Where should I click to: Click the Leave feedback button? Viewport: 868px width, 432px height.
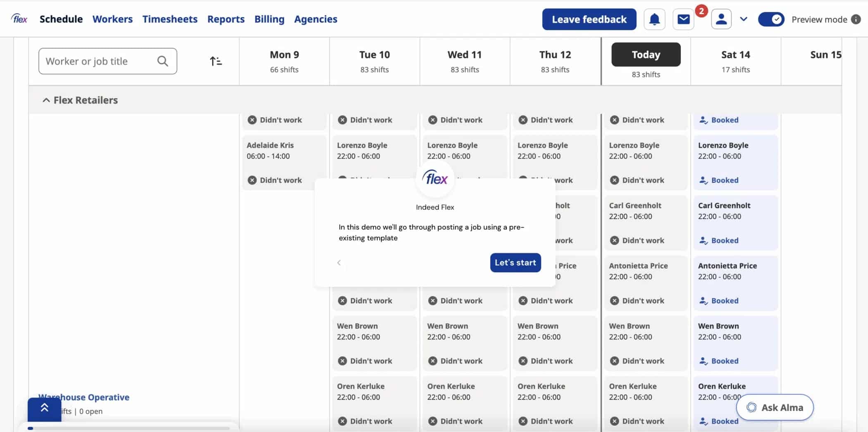(x=589, y=19)
